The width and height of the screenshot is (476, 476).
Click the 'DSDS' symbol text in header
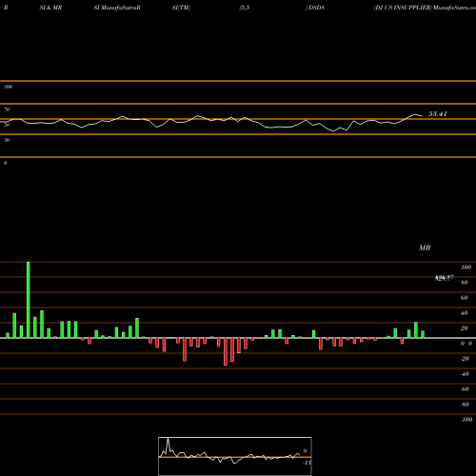coord(316,8)
